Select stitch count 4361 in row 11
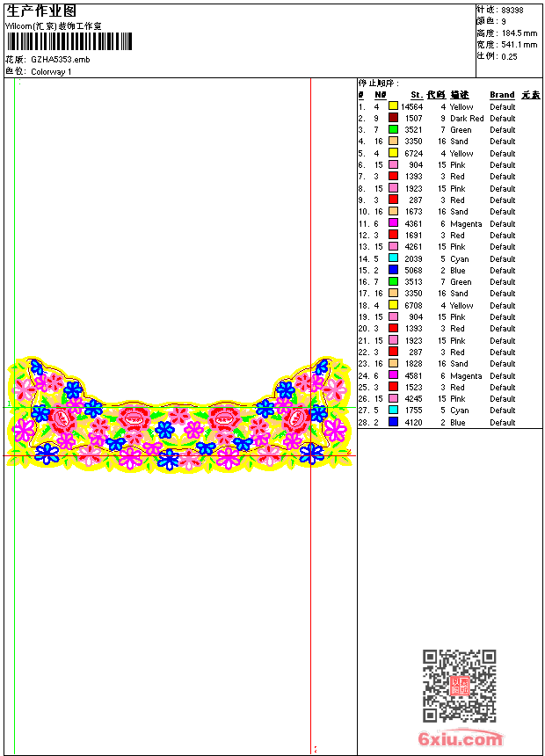Viewport: 545px width, 756px height. (414, 224)
